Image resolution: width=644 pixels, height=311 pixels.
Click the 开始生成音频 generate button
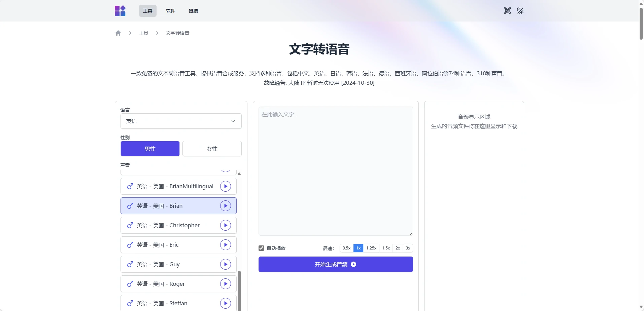point(335,264)
